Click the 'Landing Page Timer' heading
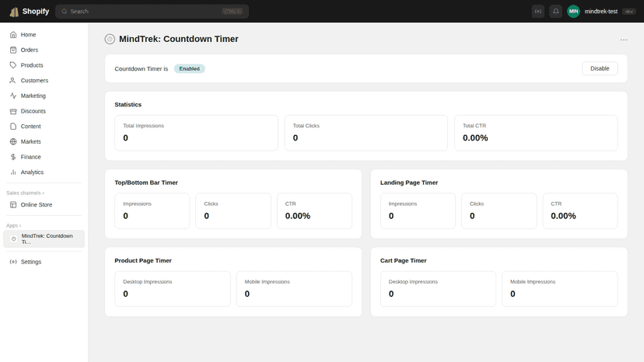 click(x=409, y=183)
